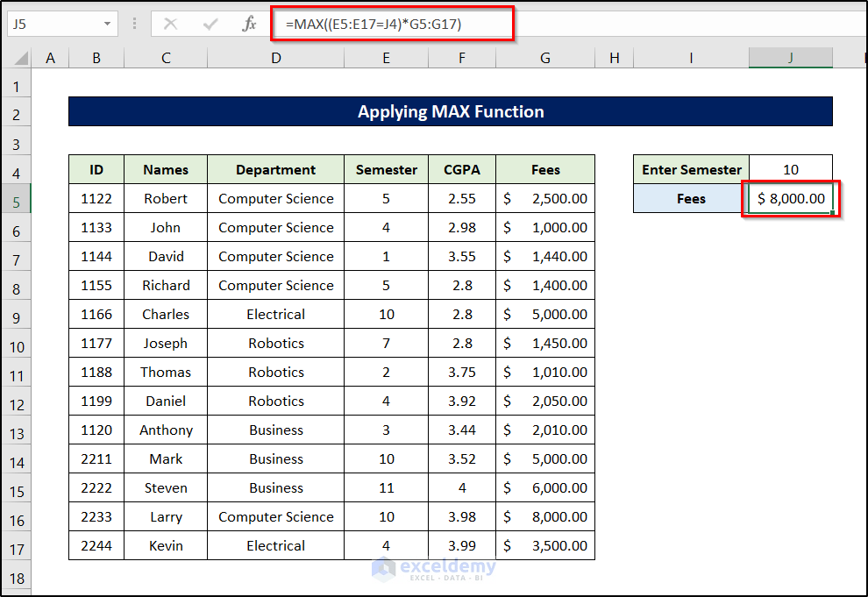Click the Enter Semester value cell containing 10
Viewport: 868px width, 597px height.
click(x=790, y=168)
